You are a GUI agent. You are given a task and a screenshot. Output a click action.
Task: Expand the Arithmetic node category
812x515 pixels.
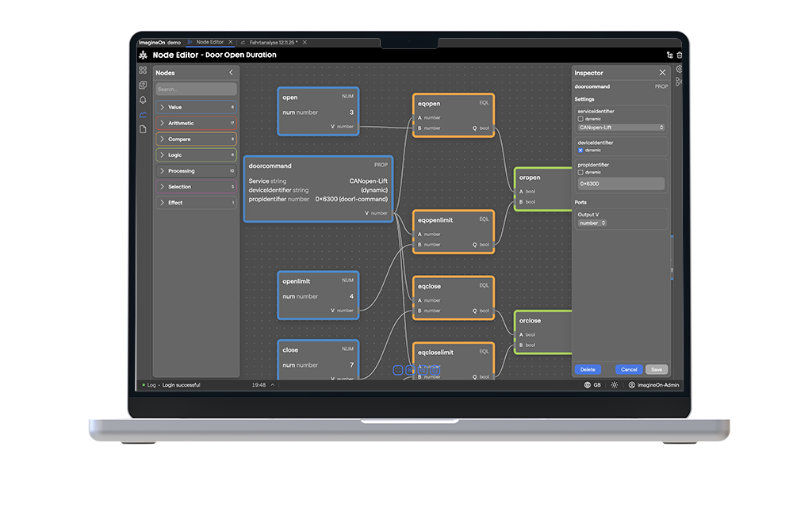196,124
